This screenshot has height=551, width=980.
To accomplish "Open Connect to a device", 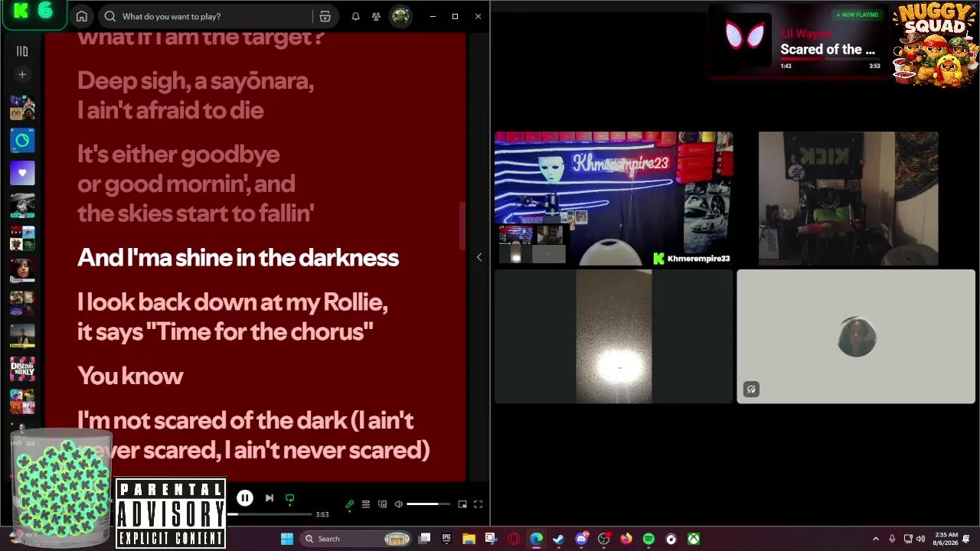I will click(382, 504).
